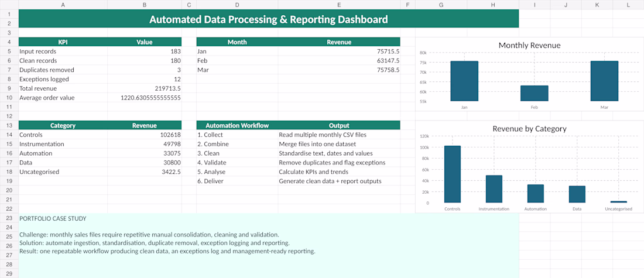Click the Solution description line
Viewport: 644px width, 278px height.
[x=155, y=243]
